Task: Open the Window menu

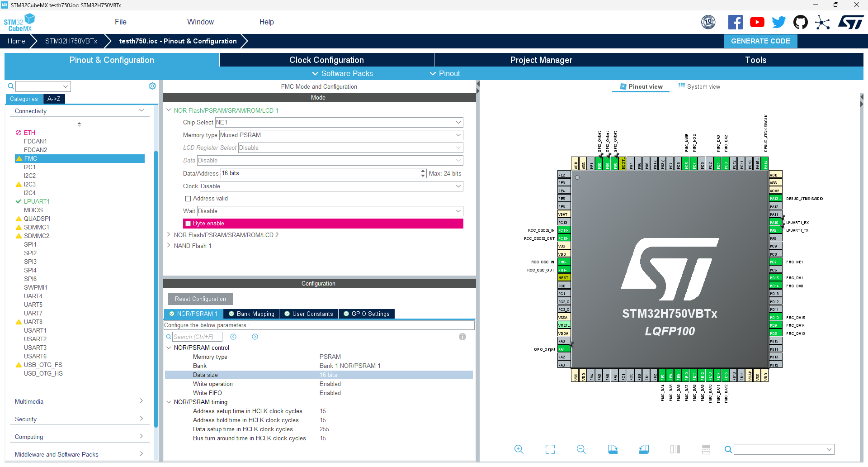Action: pos(200,22)
